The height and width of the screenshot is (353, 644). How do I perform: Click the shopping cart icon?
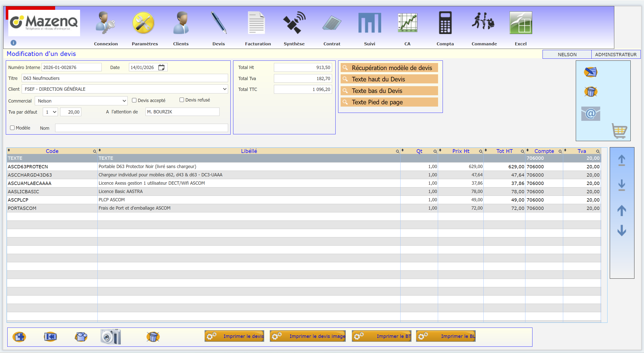[x=620, y=131]
